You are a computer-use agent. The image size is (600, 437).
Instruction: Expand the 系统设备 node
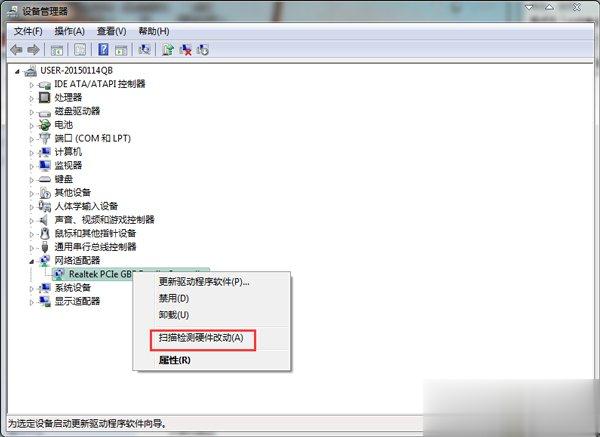[32, 289]
